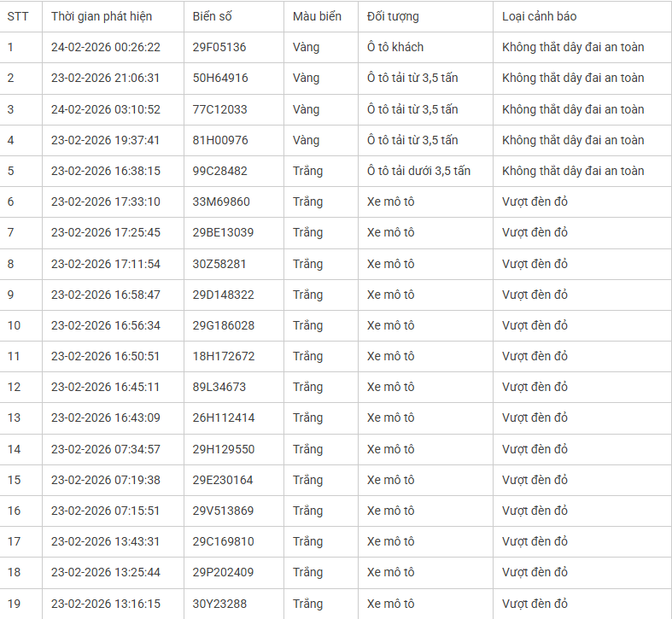Click plate number 77C12033

point(220,109)
